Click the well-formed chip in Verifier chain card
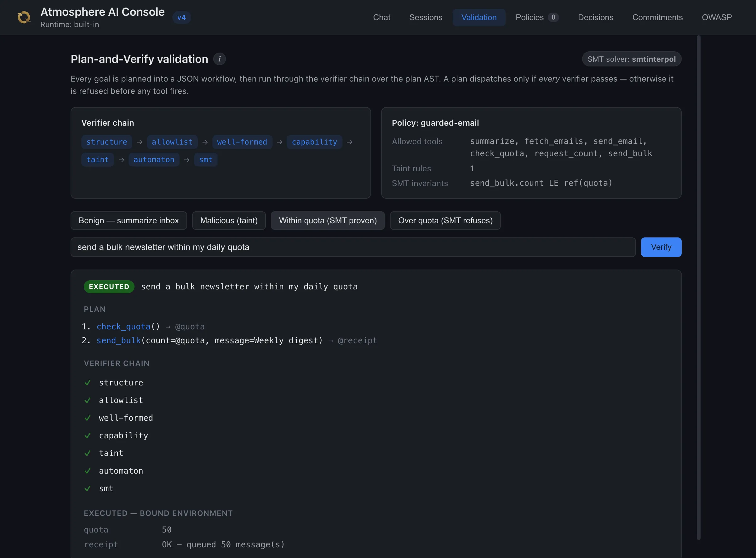 tap(242, 142)
